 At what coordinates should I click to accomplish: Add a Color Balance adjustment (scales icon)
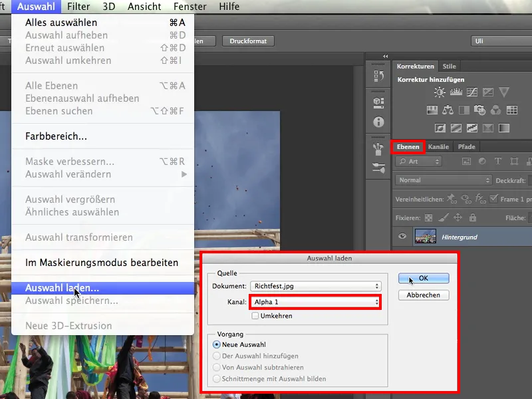(x=448, y=110)
